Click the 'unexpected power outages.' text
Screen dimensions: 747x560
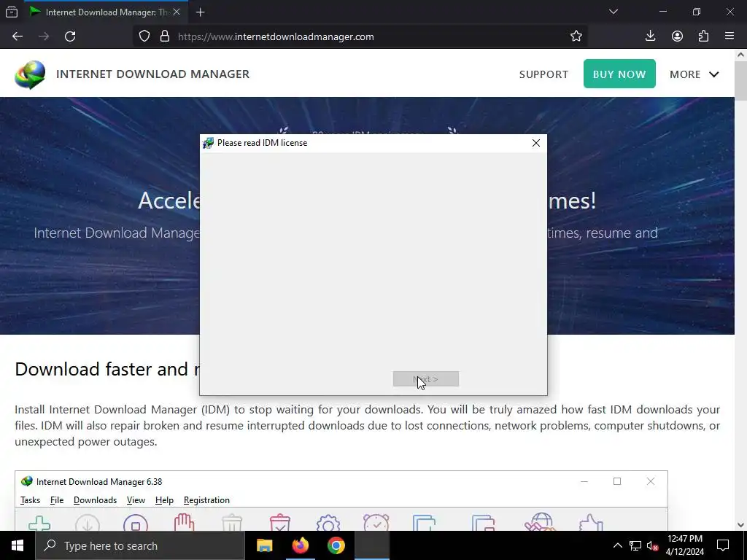click(86, 442)
